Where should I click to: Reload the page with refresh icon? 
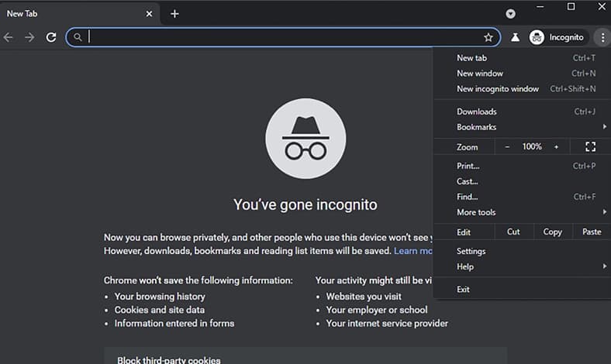pyautogui.click(x=51, y=37)
